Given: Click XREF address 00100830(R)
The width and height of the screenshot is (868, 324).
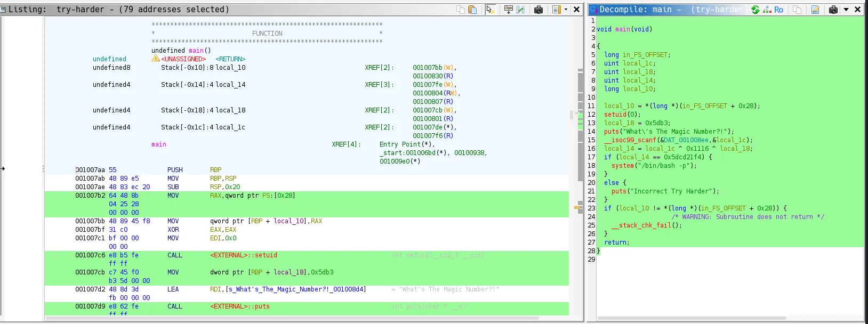Looking at the screenshot, I should coord(433,76).
